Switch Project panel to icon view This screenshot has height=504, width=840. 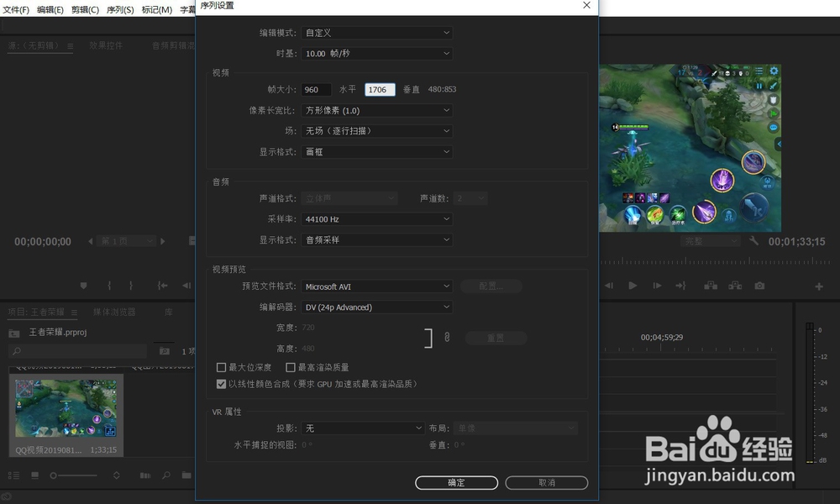point(34,475)
